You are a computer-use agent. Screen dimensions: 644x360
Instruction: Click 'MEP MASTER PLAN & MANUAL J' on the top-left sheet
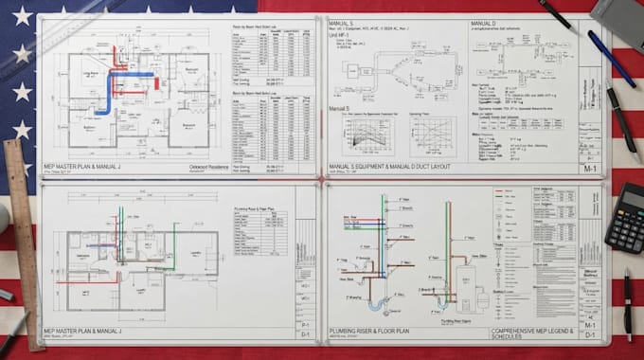tap(82, 167)
